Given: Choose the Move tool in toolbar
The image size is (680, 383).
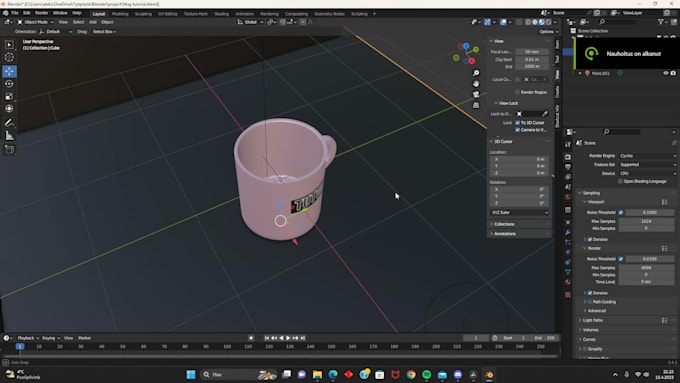Looking at the screenshot, I should tap(9, 71).
